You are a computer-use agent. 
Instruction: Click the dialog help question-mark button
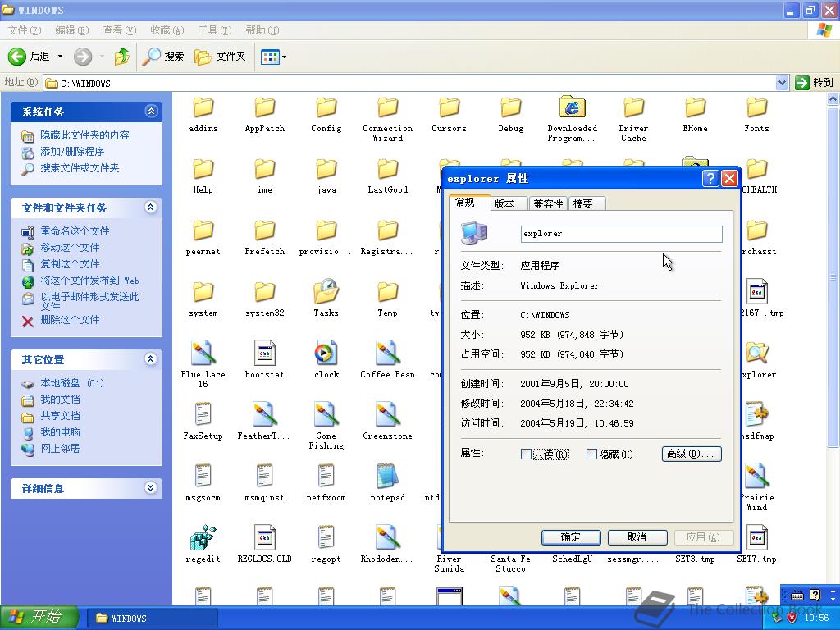pyautogui.click(x=710, y=178)
